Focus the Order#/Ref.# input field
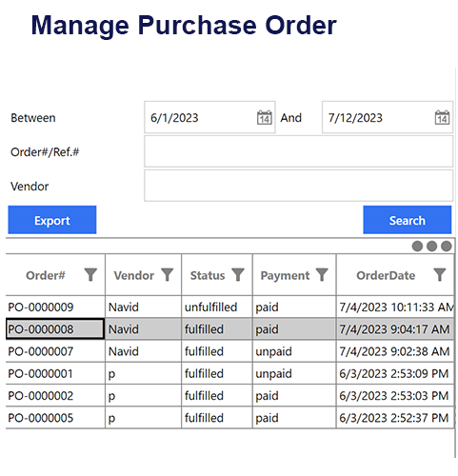This screenshot has width=458, height=476. pyautogui.click(x=298, y=151)
